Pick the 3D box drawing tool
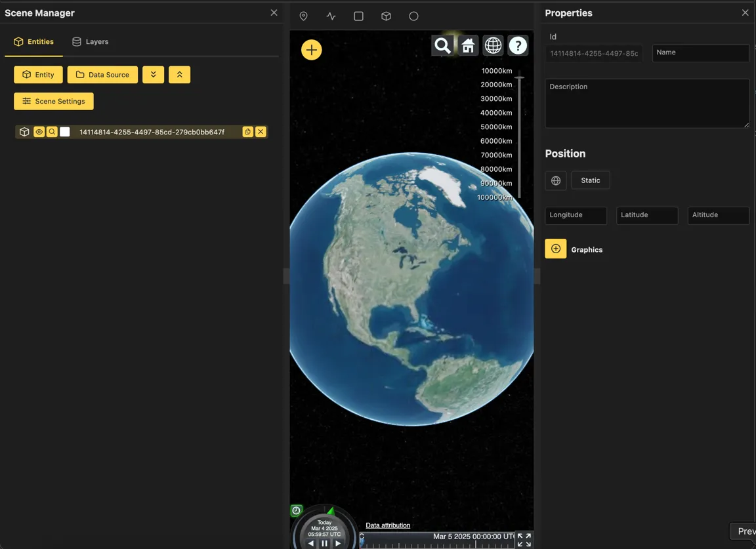This screenshot has height=549, width=756. [386, 16]
